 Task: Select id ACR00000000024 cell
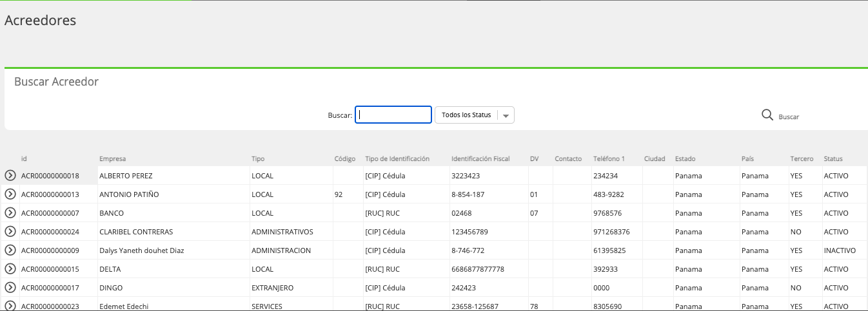(x=58, y=231)
